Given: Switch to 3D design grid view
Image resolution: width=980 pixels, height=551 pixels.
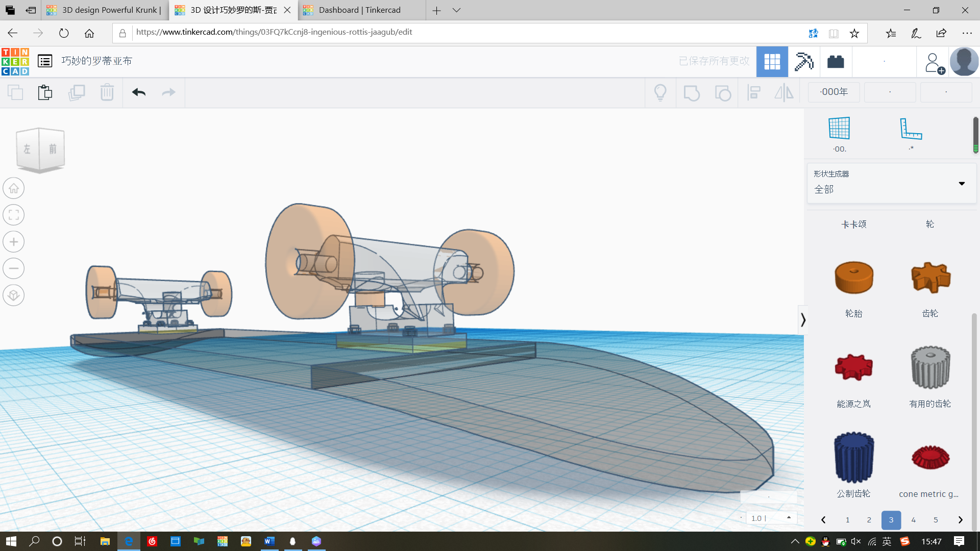Looking at the screenshot, I should tap(772, 62).
